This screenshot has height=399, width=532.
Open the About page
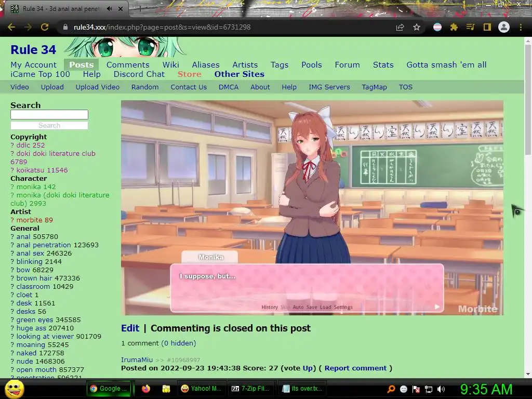(x=260, y=87)
